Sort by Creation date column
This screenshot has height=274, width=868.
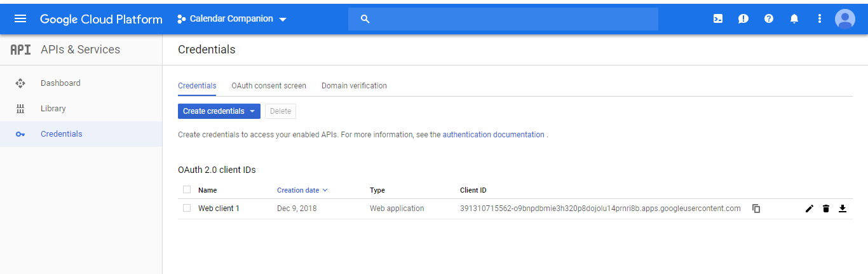302,190
